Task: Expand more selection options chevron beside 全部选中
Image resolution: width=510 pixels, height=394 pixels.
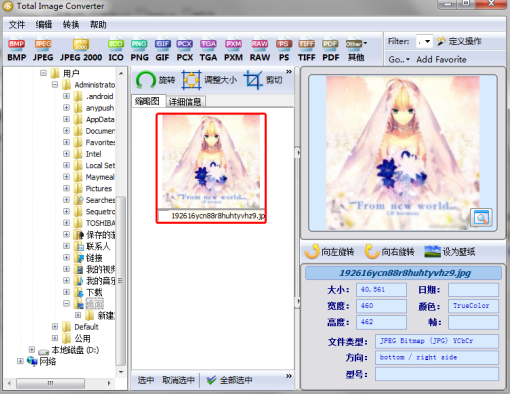Action: pos(289,376)
